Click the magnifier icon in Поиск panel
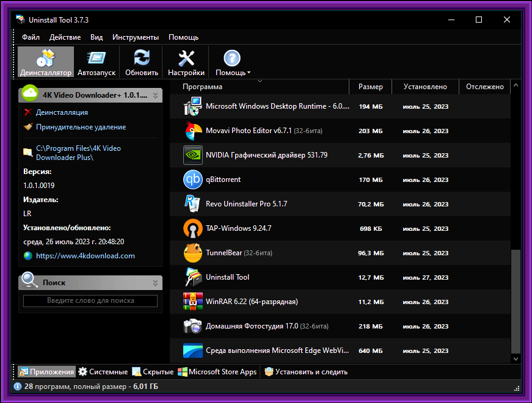This screenshot has width=532, height=403. pos(30,280)
